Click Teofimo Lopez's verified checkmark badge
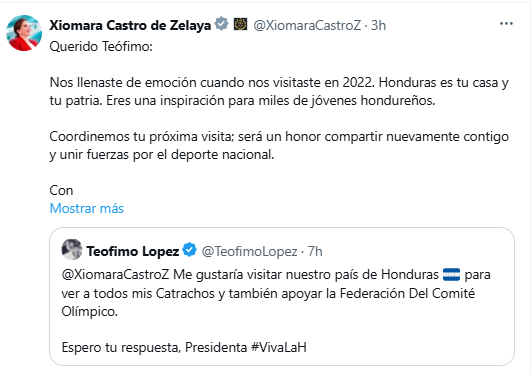This screenshot has width=531, height=374. pos(189,250)
